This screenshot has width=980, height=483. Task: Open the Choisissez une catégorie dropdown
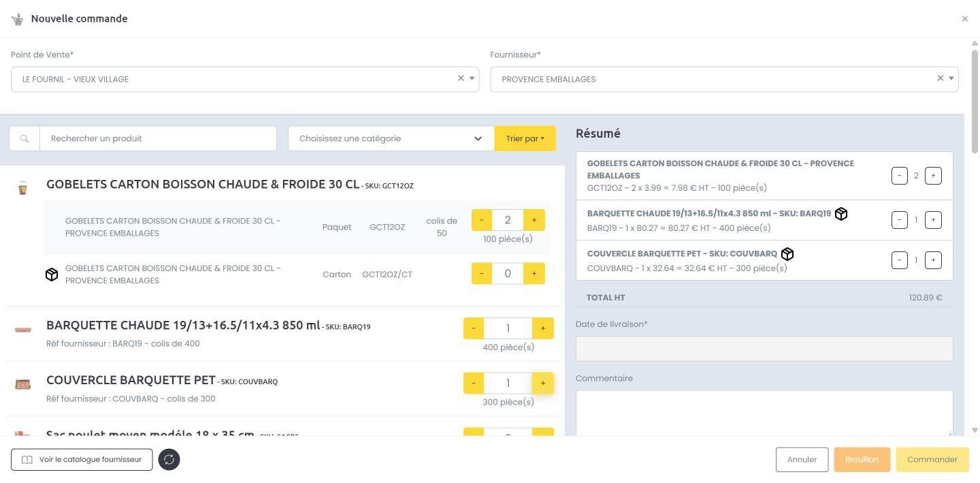click(x=391, y=138)
